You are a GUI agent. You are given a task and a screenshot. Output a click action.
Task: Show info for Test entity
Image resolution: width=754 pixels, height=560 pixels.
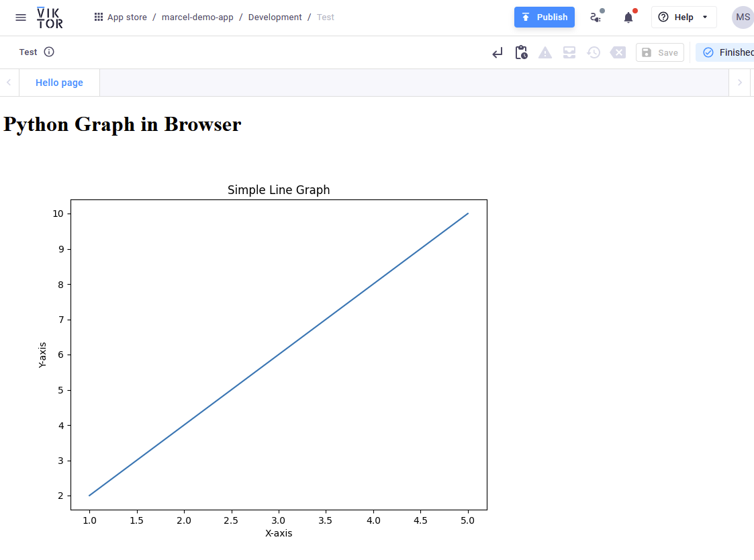(49, 52)
